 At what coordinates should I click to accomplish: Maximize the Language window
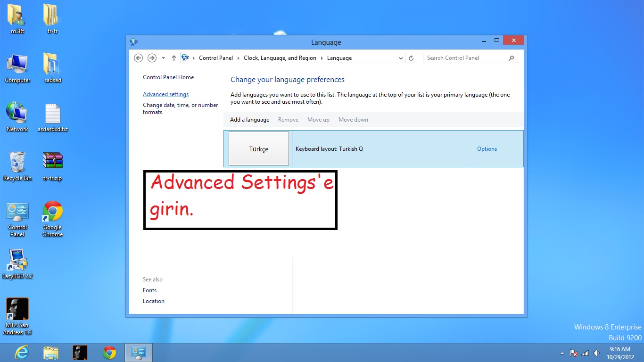pyautogui.click(x=496, y=41)
